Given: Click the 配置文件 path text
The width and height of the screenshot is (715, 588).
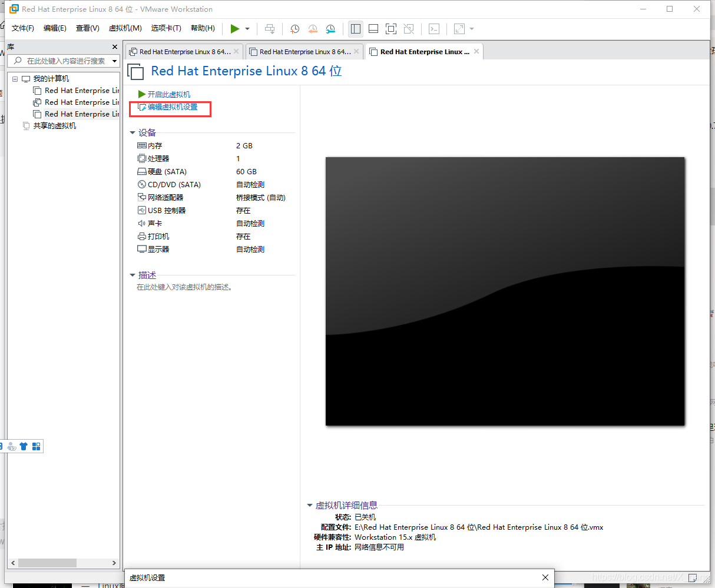Looking at the screenshot, I should (479, 527).
